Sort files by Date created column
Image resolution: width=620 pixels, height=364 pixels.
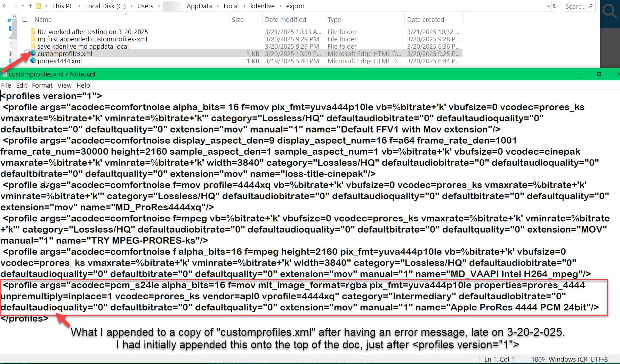point(426,20)
